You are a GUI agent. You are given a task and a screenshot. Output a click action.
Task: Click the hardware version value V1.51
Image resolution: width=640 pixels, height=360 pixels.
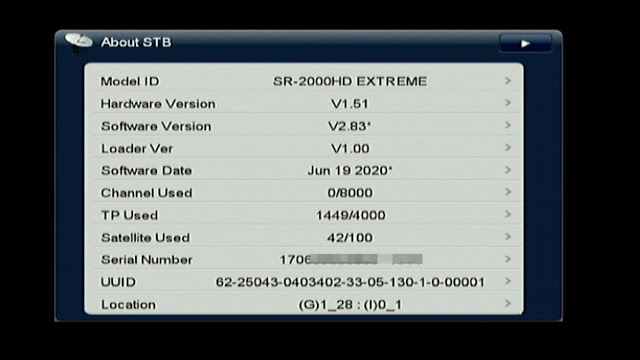pos(350,104)
